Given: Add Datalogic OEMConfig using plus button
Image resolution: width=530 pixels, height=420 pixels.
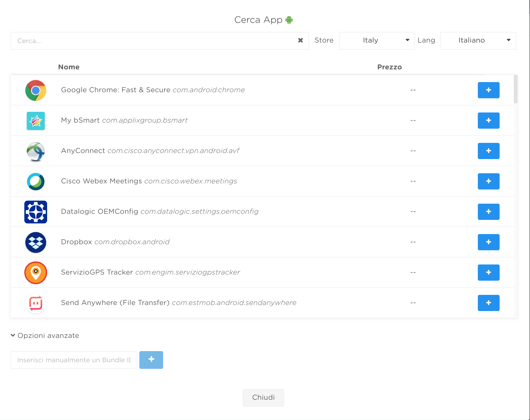Looking at the screenshot, I should click(488, 212).
